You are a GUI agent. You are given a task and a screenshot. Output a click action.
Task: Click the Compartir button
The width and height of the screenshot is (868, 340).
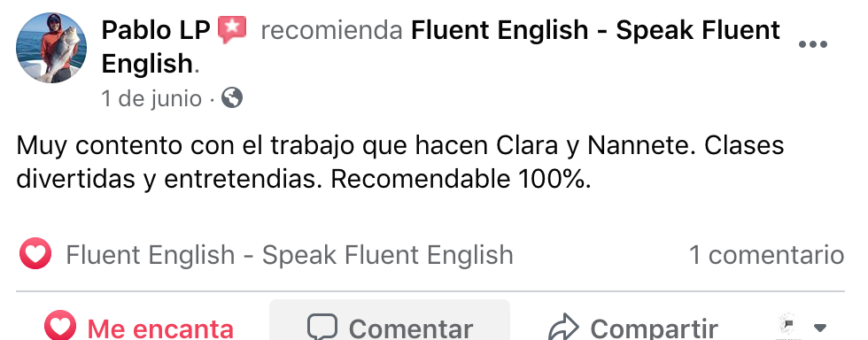(632, 327)
